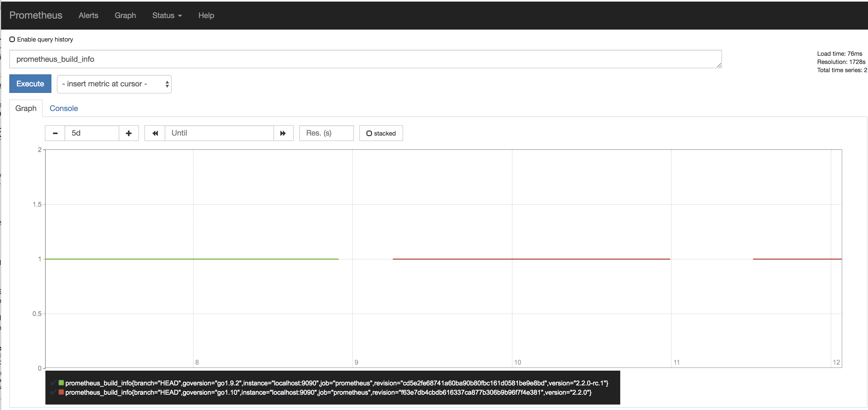Click the green series color swatch
The height and width of the screenshot is (410, 868).
pyautogui.click(x=61, y=382)
